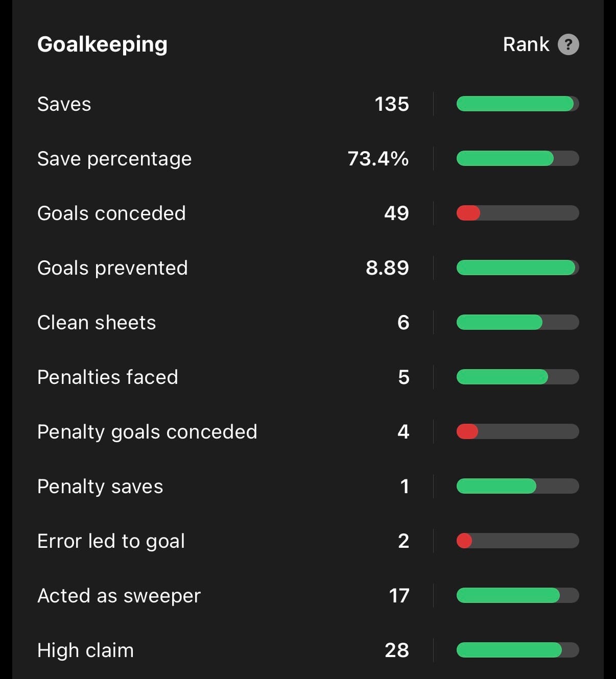Select the Saves stat label

point(64,104)
